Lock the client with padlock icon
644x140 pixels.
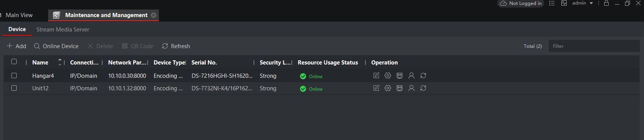(x=606, y=3)
